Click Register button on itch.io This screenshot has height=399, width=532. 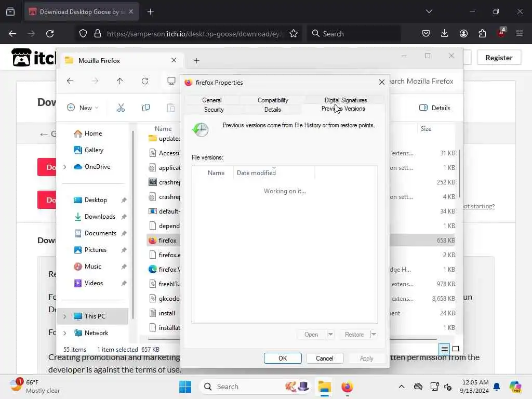click(499, 58)
